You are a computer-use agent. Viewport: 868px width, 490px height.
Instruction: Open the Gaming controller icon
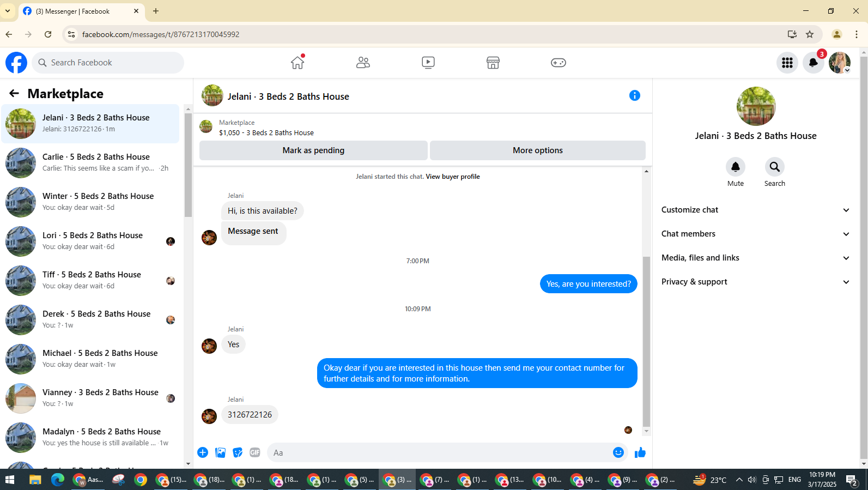(x=559, y=63)
